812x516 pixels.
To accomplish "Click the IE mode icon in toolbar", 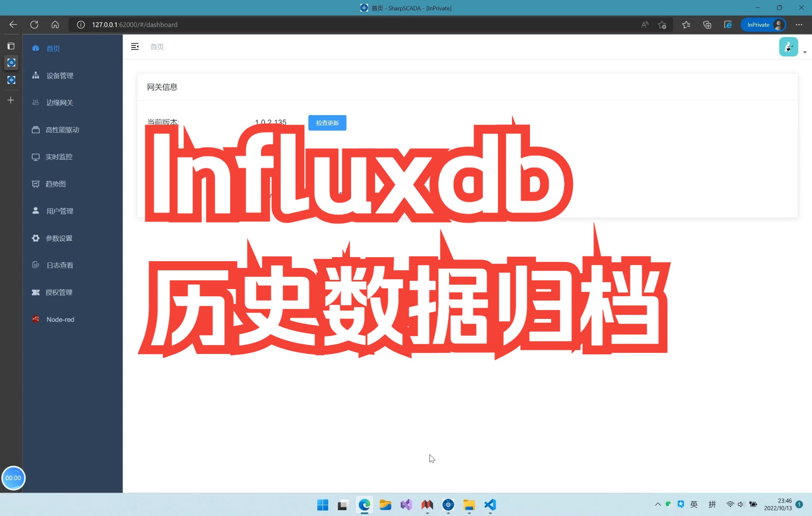I will tap(728, 25).
